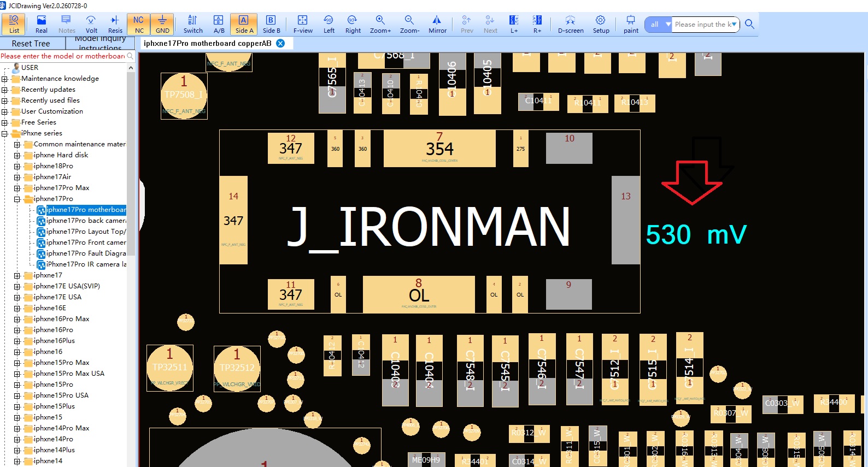Image resolution: width=868 pixels, height=467 pixels.
Task: Open the Notes tool
Action: (x=67, y=24)
